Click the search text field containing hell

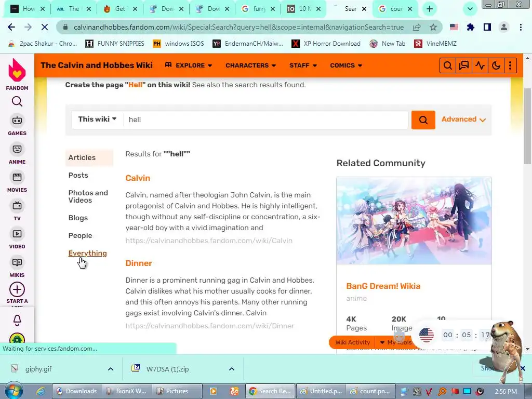tap(265, 120)
